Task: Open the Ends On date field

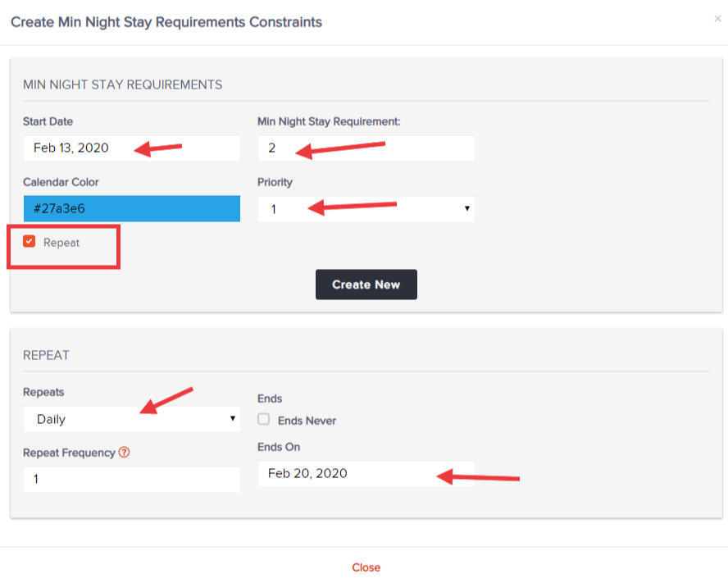Action: (x=366, y=473)
